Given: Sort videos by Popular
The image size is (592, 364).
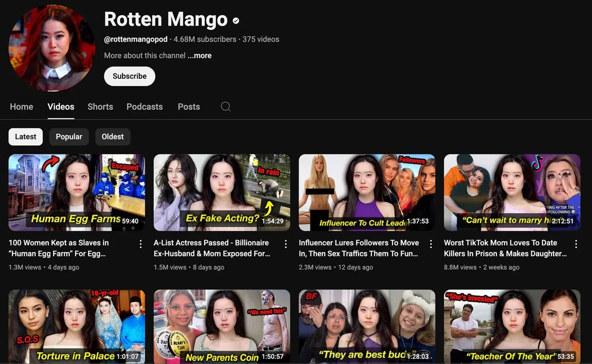Looking at the screenshot, I should 69,137.
